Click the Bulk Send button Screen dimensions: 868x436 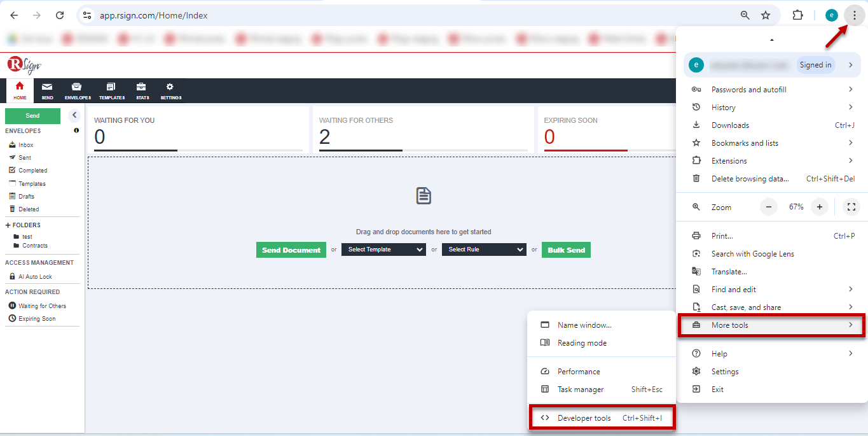tap(566, 250)
